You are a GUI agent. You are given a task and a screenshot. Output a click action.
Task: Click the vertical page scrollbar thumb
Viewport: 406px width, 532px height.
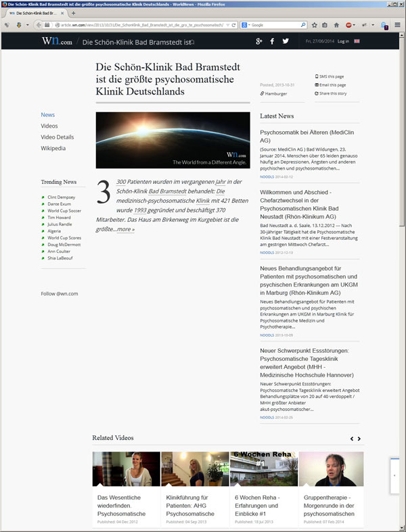[402, 132]
